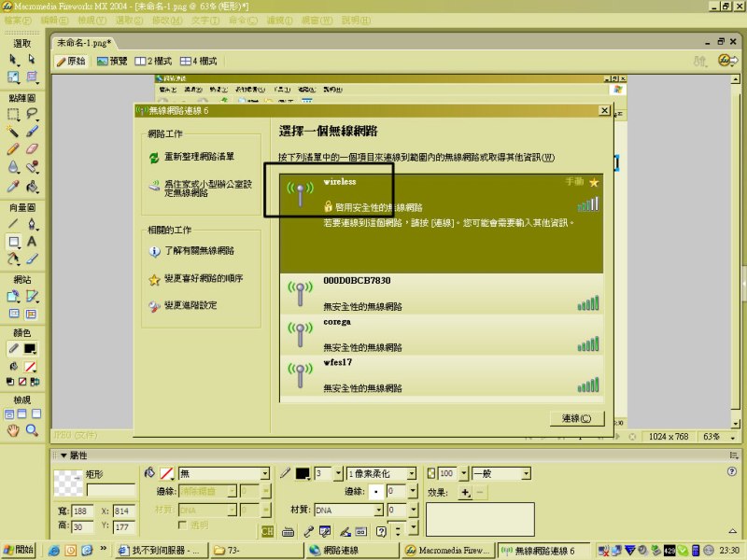Select the Rectangle vector tool
747x560 pixels.
[13, 242]
